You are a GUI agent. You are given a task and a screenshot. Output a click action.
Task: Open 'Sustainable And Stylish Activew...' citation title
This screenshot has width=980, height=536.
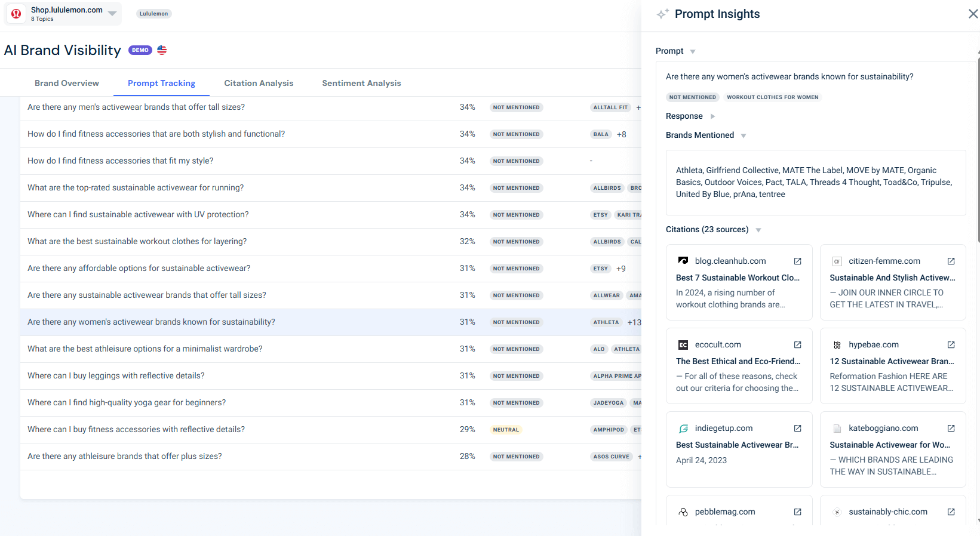[892, 278]
